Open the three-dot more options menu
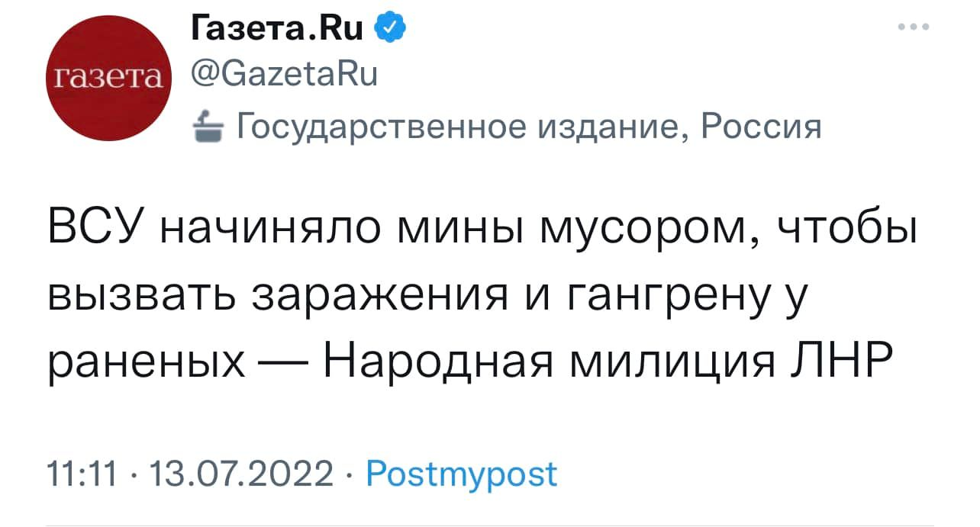 pyautogui.click(x=914, y=27)
